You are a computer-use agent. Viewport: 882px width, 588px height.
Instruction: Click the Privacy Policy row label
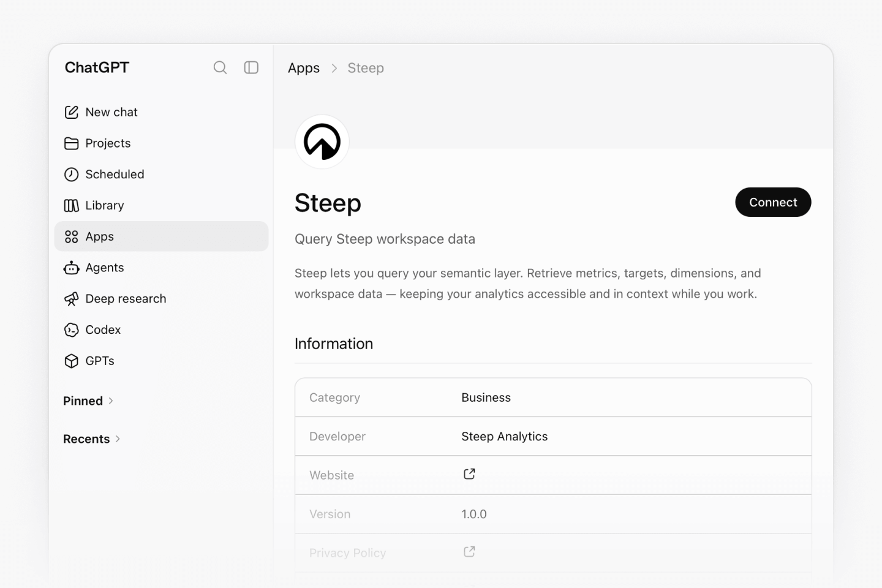[x=348, y=553]
